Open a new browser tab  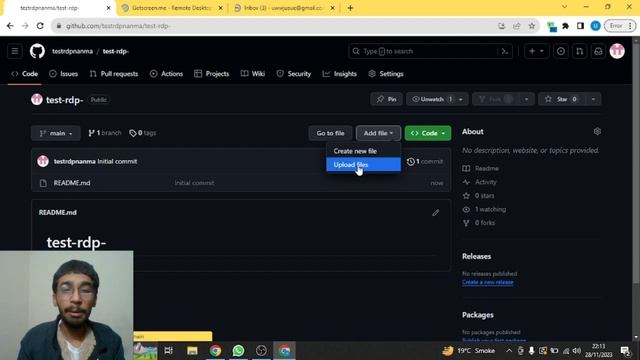[350, 8]
